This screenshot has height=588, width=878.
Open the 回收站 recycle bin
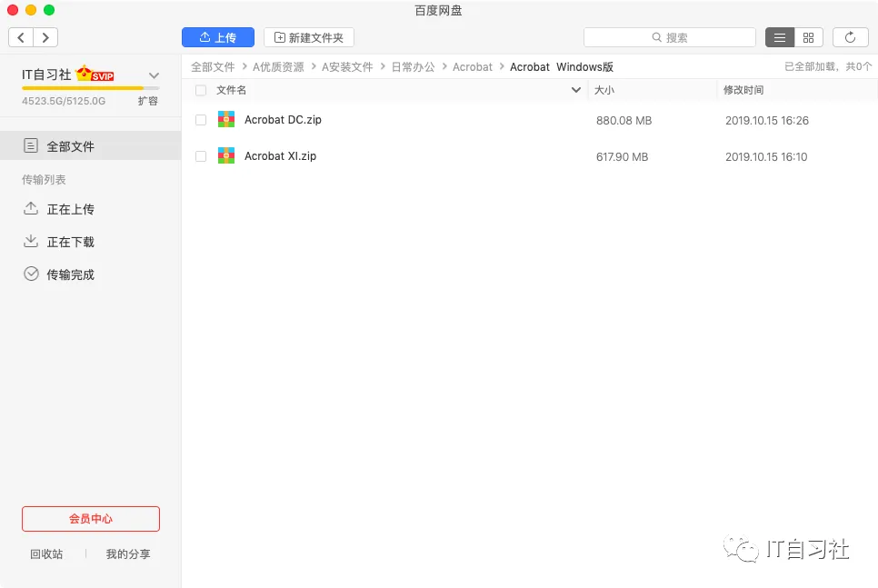click(46, 553)
